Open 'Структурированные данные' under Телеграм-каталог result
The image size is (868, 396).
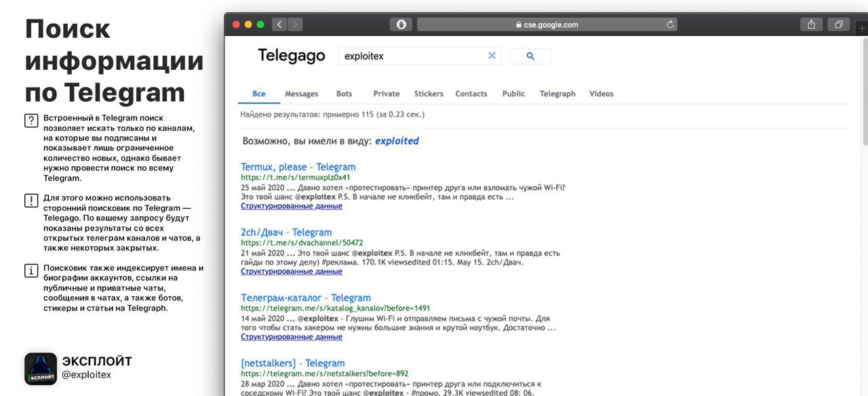pyautogui.click(x=292, y=337)
